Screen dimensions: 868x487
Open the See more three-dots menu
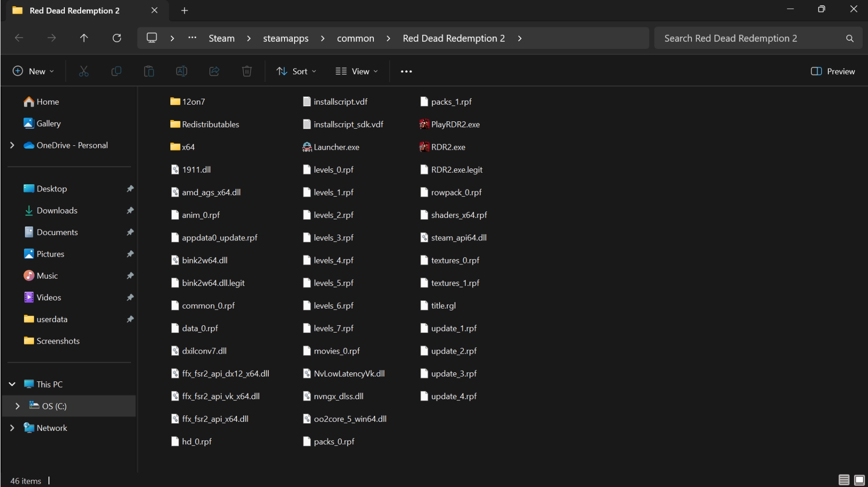[x=406, y=71]
